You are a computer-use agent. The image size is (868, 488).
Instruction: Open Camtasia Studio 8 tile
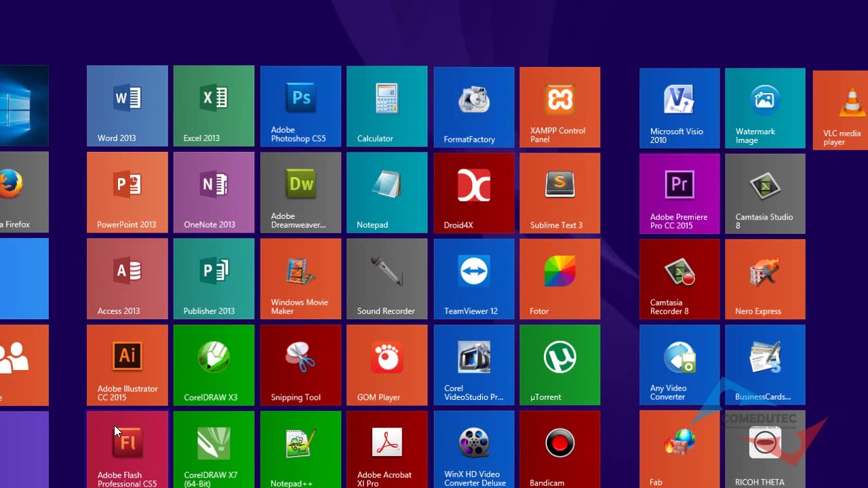(x=765, y=194)
